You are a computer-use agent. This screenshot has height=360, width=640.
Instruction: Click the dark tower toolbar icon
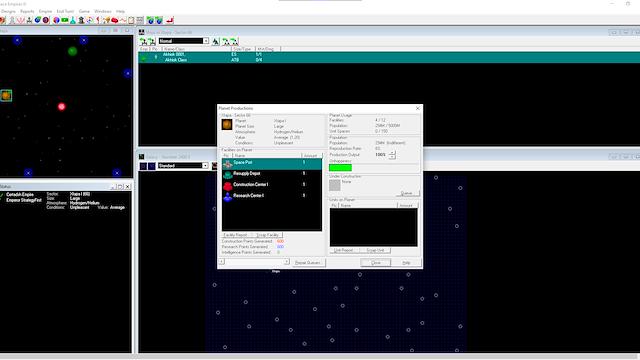81,20
